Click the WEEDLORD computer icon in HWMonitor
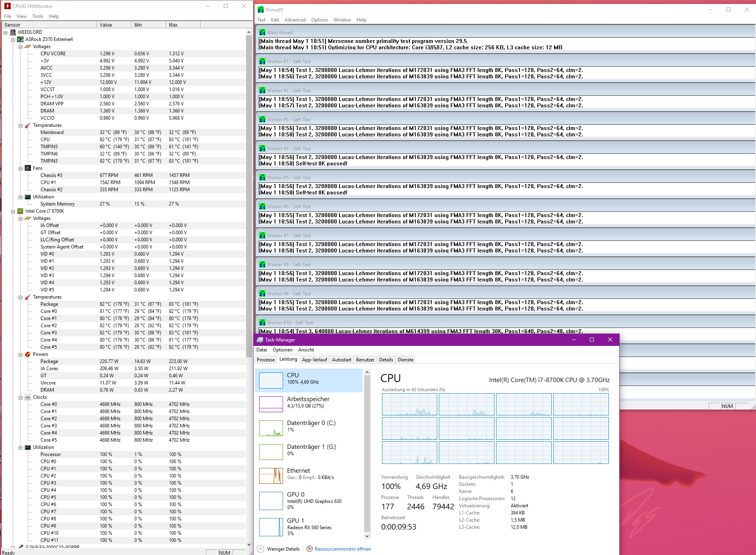The height and width of the screenshot is (555, 756). 13,32
